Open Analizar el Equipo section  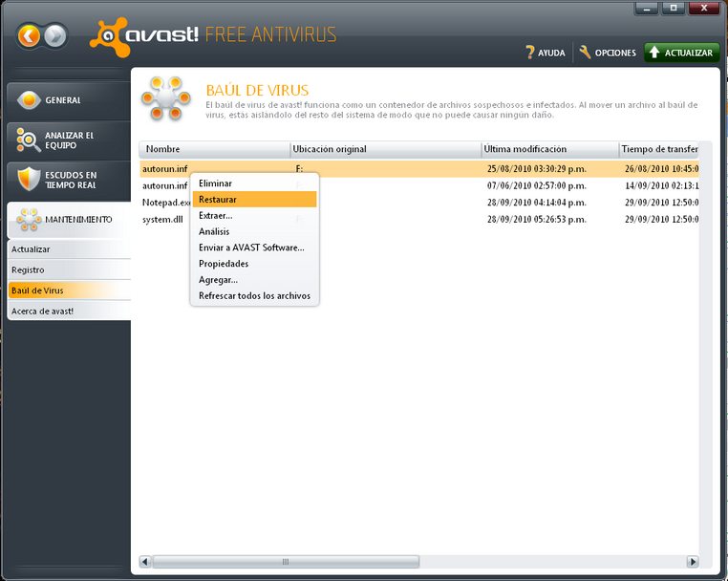69,140
